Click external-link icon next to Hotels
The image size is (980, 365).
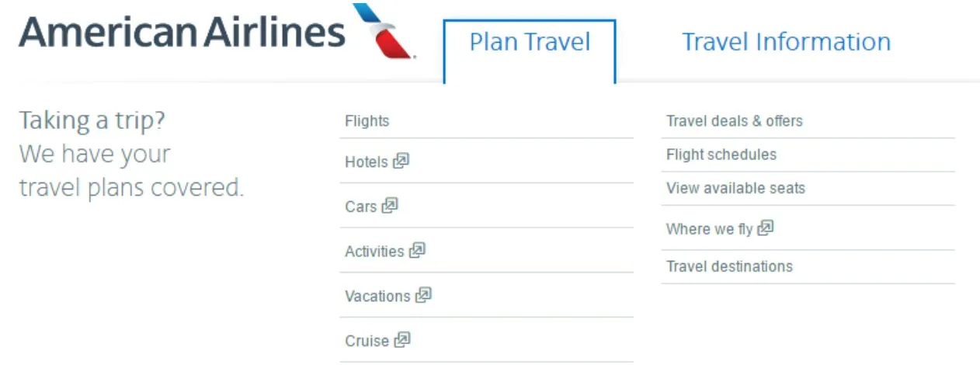(x=401, y=162)
